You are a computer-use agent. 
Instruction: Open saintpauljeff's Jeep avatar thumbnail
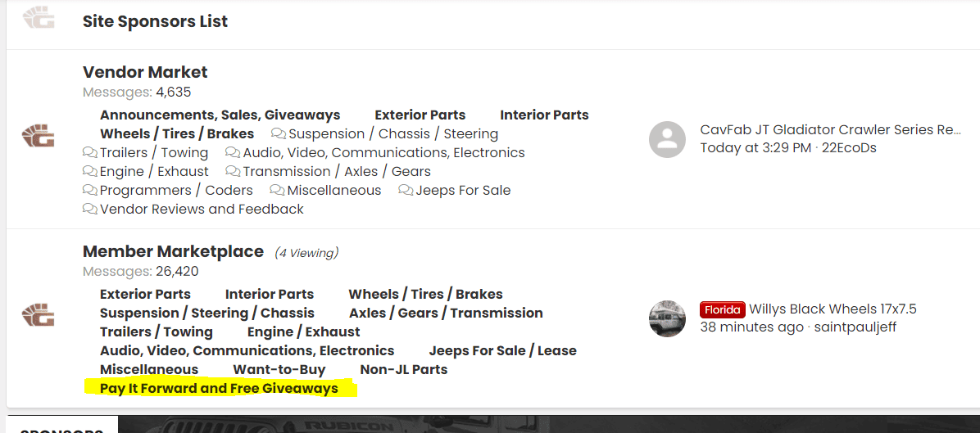667,318
